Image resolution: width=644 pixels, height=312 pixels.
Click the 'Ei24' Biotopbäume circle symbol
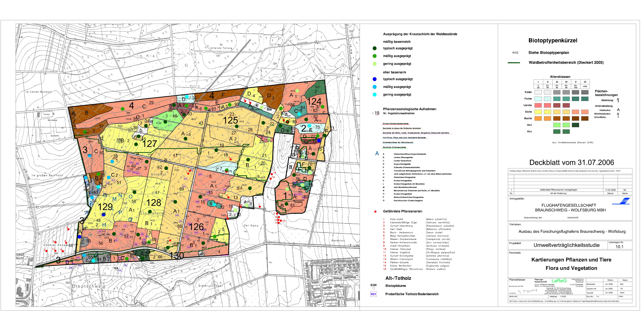[x=374, y=288]
